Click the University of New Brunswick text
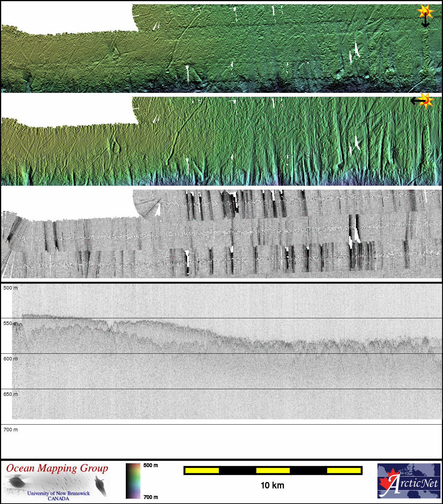The height and width of the screenshot is (504, 443). (58, 493)
